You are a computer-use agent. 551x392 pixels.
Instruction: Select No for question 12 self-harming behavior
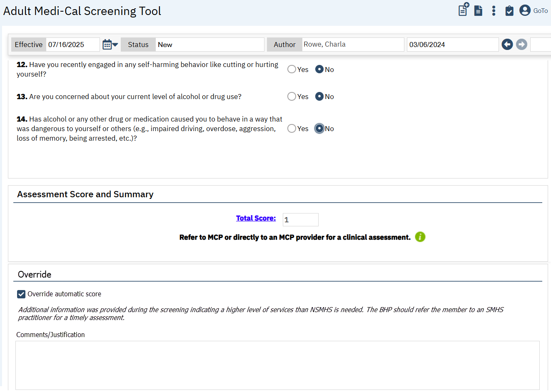(x=319, y=69)
